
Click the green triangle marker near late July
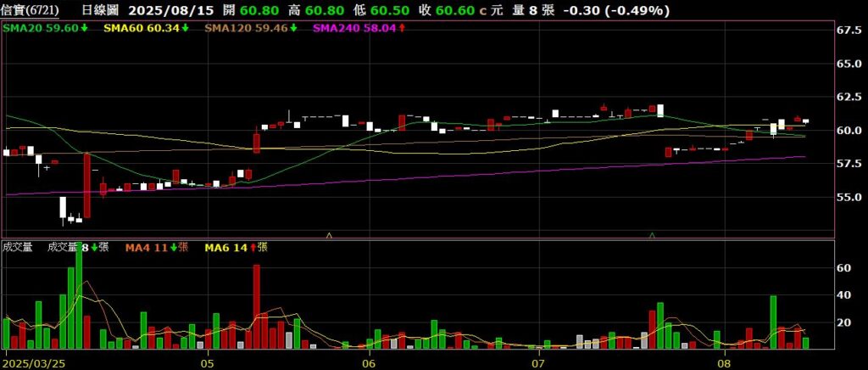(x=651, y=233)
